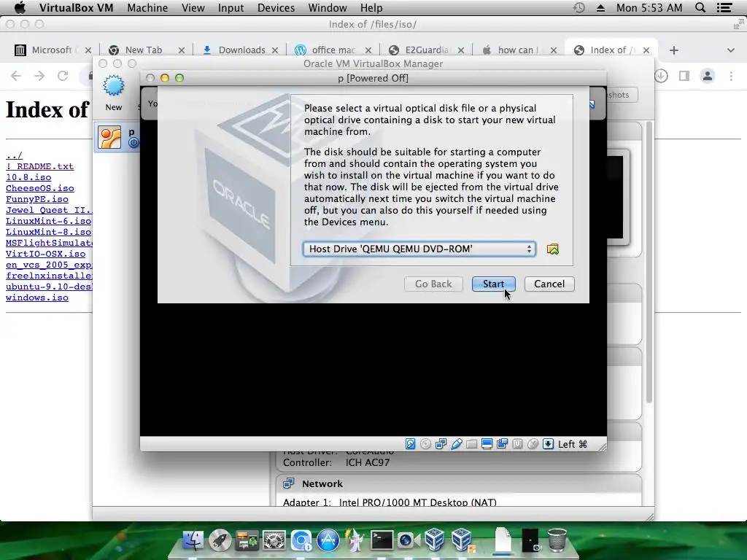The width and height of the screenshot is (747, 560).
Task: Open browser downloads arrow icon
Action: tap(661, 76)
